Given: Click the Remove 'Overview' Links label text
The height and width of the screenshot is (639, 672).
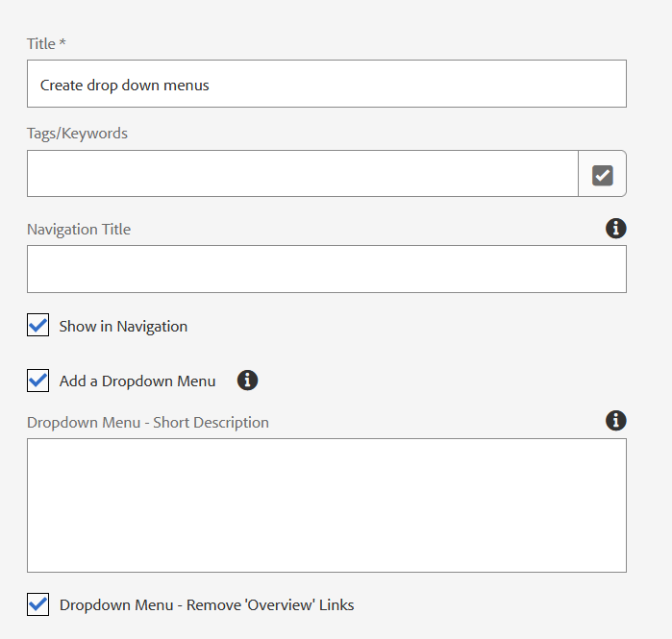Looking at the screenshot, I should pyautogui.click(x=207, y=605).
